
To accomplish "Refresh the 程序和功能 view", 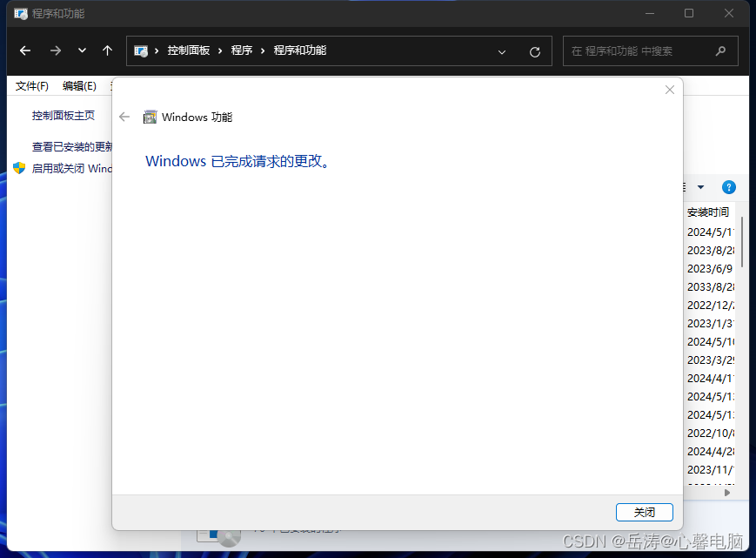I will (535, 51).
